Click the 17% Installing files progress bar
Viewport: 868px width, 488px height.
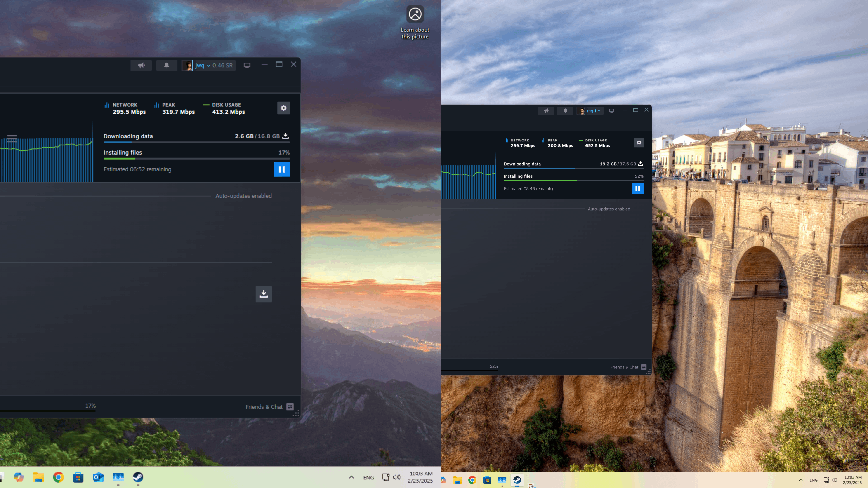pos(197,159)
